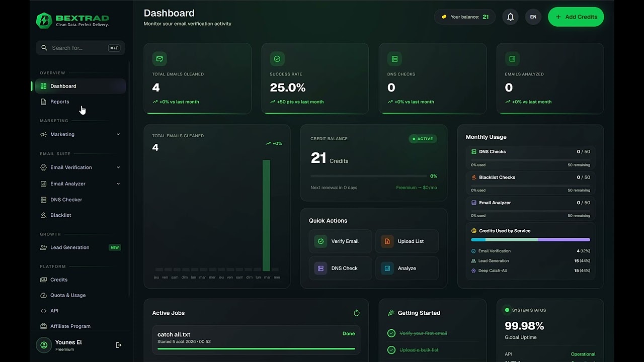Toggle the 'Upload a bulk list' check
The width and height of the screenshot is (644, 362).
pos(391,350)
